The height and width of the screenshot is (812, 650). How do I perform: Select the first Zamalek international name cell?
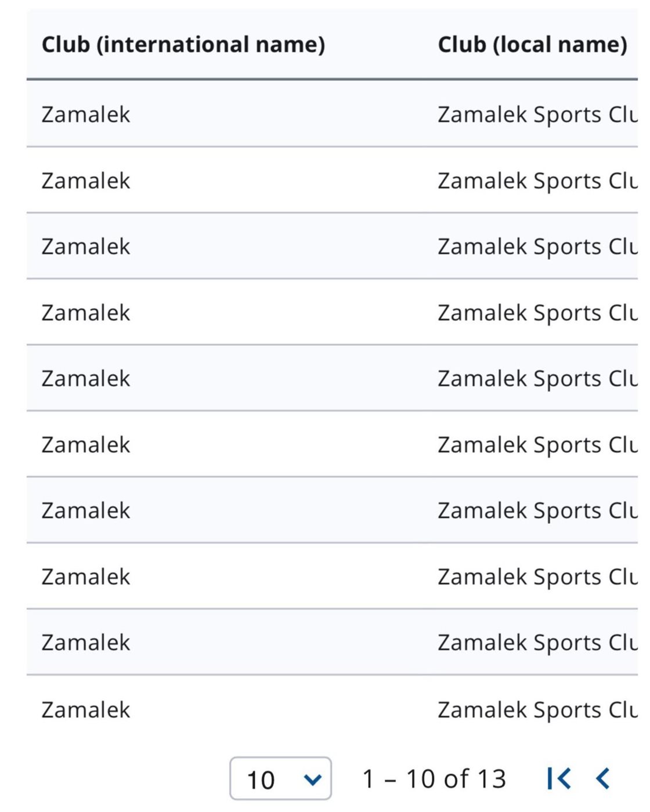pyautogui.click(x=86, y=115)
